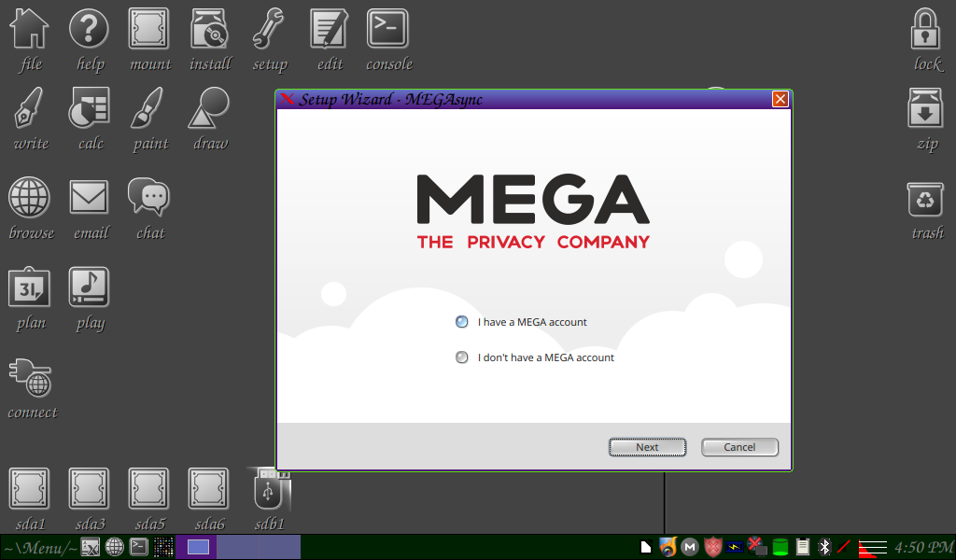Cancel the MEGAsync setup wizard

point(739,447)
